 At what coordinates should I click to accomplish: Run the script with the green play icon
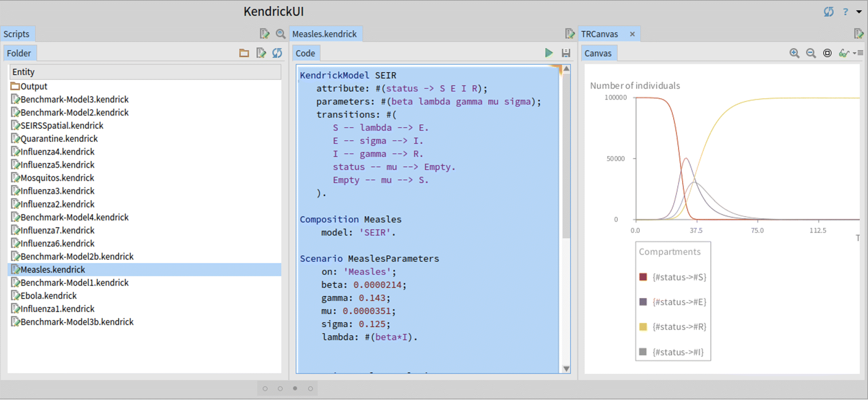pyautogui.click(x=549, y=53)
